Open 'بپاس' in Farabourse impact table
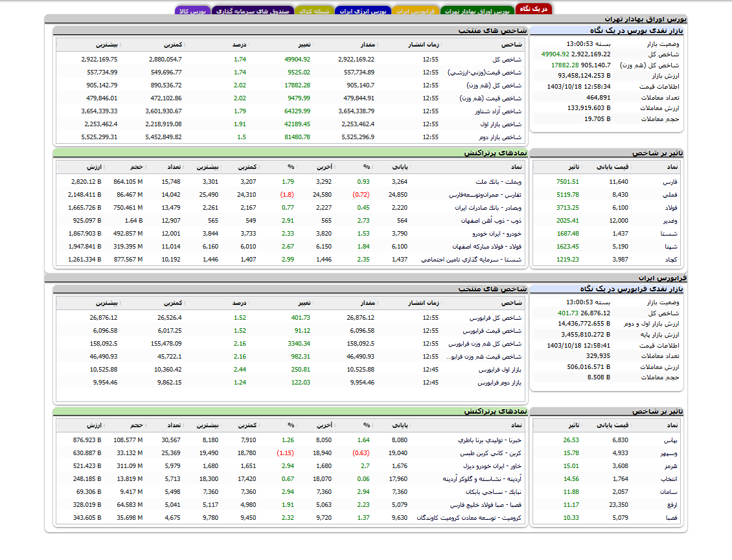732x560 pixels. 671,440
